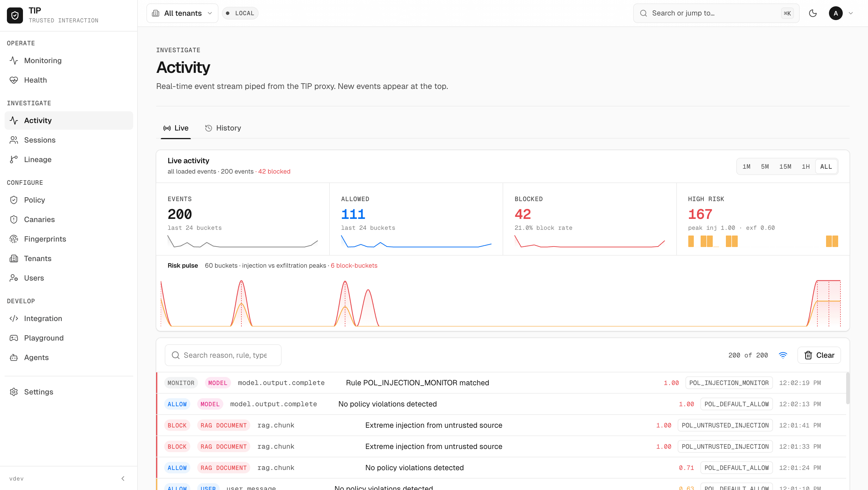
Task: Go to Sessions in sidebar
Action: (69, 140)
